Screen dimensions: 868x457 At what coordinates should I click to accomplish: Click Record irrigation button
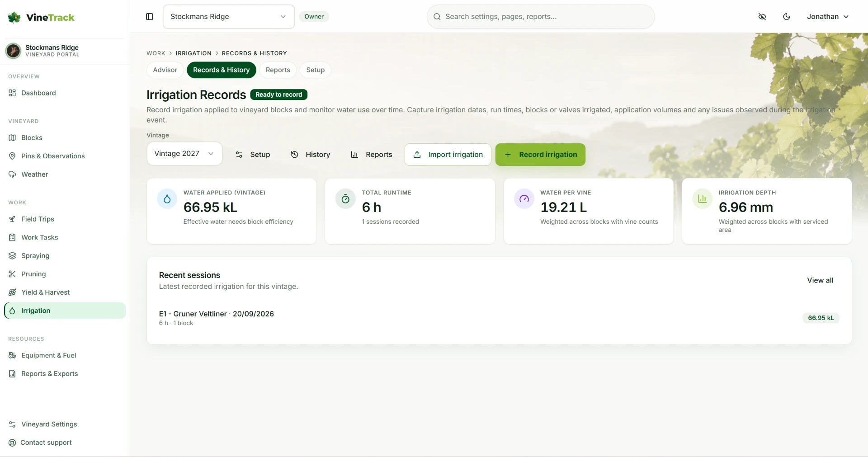540,155
